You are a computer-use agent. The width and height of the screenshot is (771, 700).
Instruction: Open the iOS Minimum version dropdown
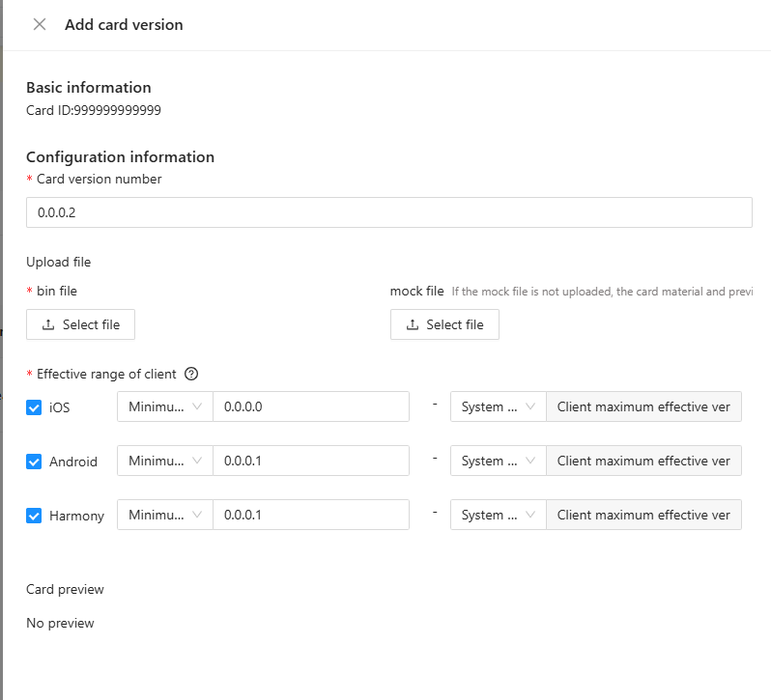click(x=165, y=406)
